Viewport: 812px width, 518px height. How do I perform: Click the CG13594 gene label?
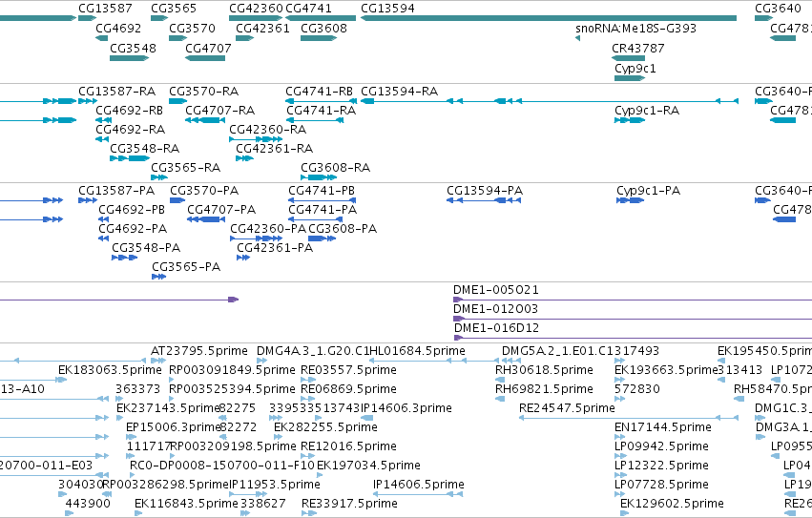click(x=387, y=9)
